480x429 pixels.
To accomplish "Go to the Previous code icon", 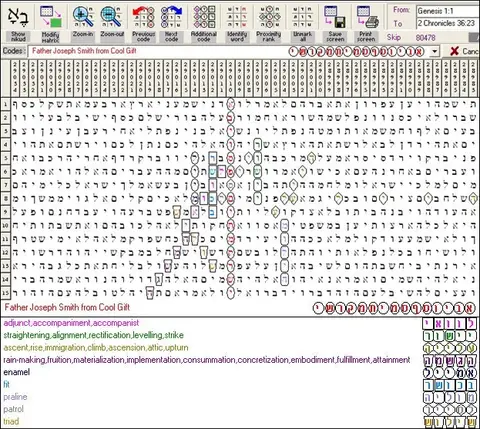I will pyautogui.click(x=144, y=17).
